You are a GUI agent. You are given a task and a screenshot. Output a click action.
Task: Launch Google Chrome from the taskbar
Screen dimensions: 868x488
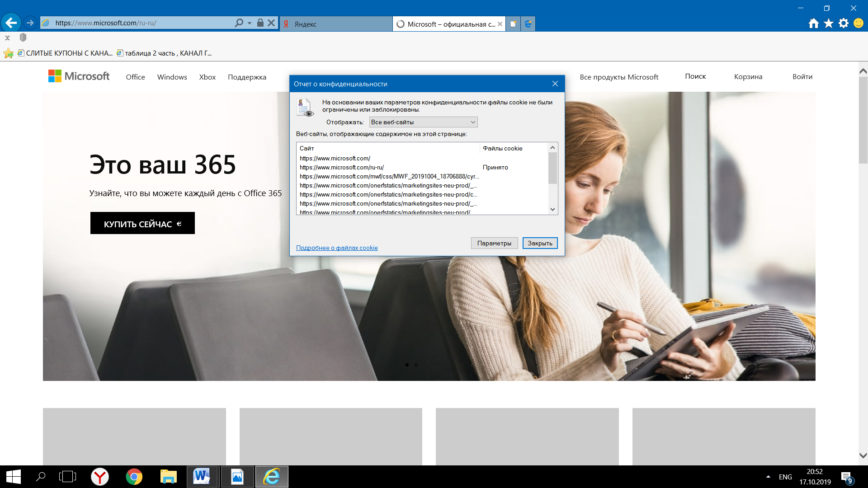pos(134,477)
